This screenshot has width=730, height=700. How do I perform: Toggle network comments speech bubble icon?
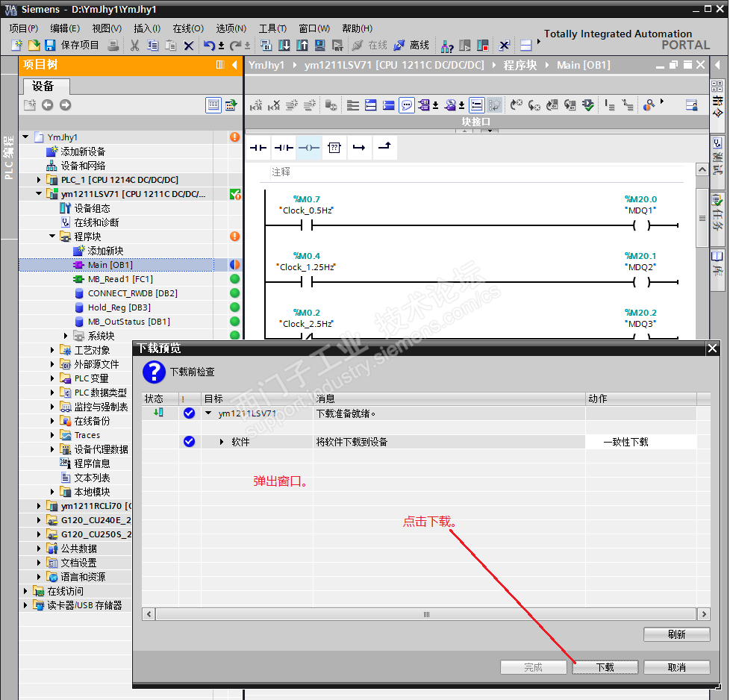(x=407, y=105)
